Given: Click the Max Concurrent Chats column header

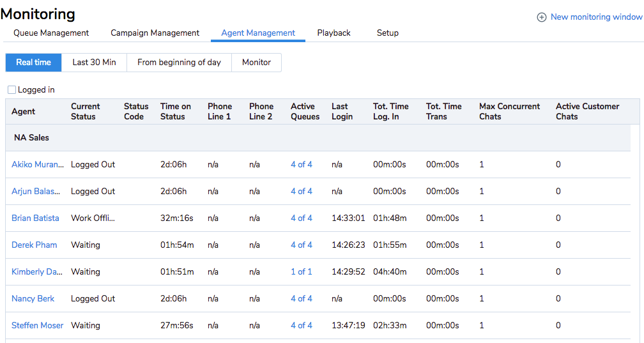Looking at the screenshot, I should (x=509, y=111).
